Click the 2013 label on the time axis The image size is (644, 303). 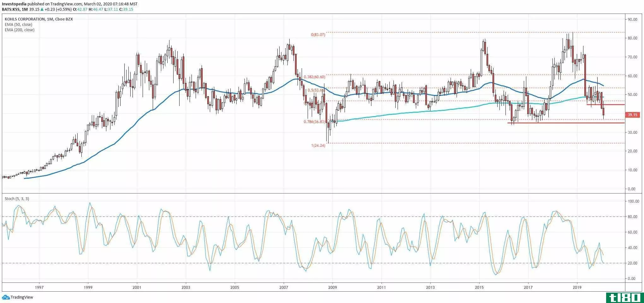tap(430, 288)
